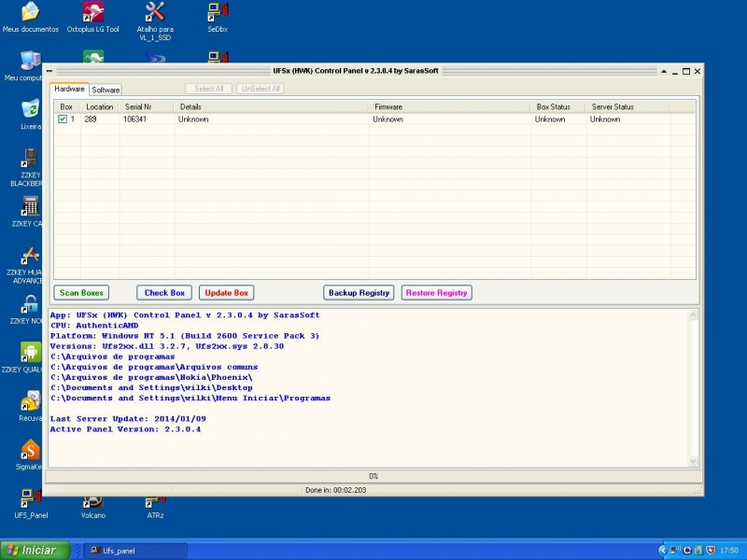The width and height of the screenshot is (747, 560).
Task: Click the Restore Registry button
Action: (437, 293)
